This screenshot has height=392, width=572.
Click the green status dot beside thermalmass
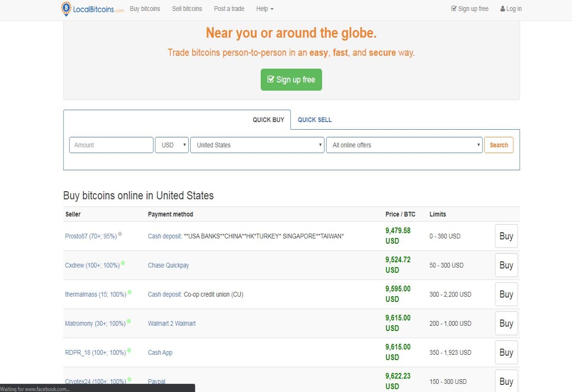[130, 292]
